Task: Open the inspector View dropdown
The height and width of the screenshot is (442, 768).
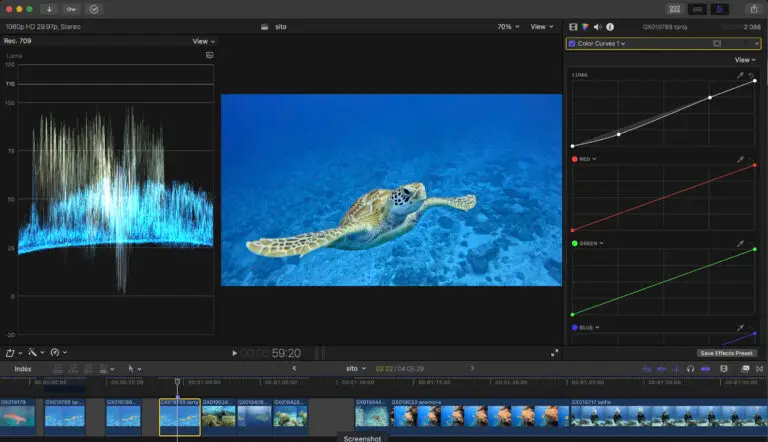Action: 745,60
